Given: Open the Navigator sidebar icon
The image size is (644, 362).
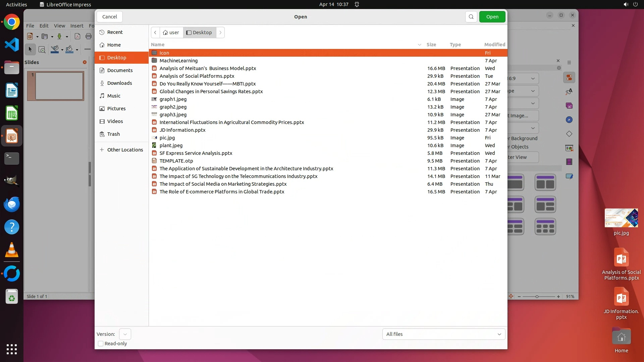Looking at the screenshot, I should tap(569, 120).
